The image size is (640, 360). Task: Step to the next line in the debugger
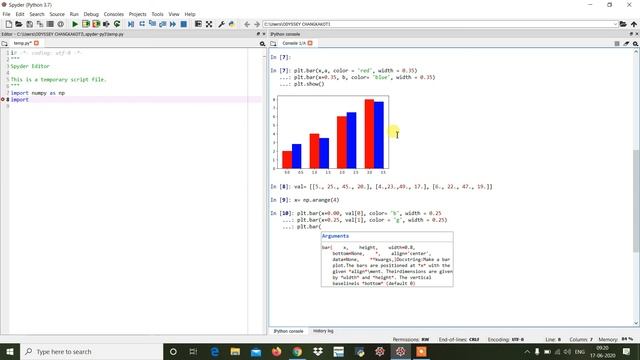tap(142, 24)
